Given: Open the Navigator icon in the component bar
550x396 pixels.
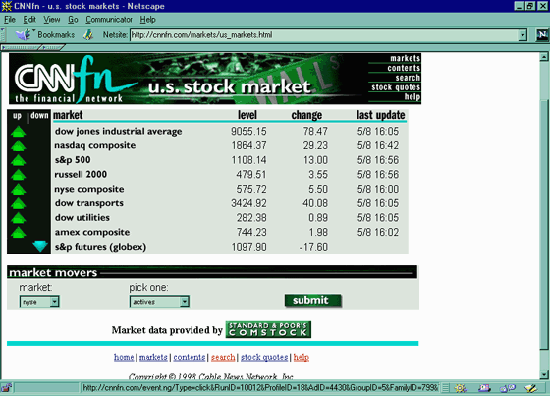Looking at the screenshot, I should 461,388.
